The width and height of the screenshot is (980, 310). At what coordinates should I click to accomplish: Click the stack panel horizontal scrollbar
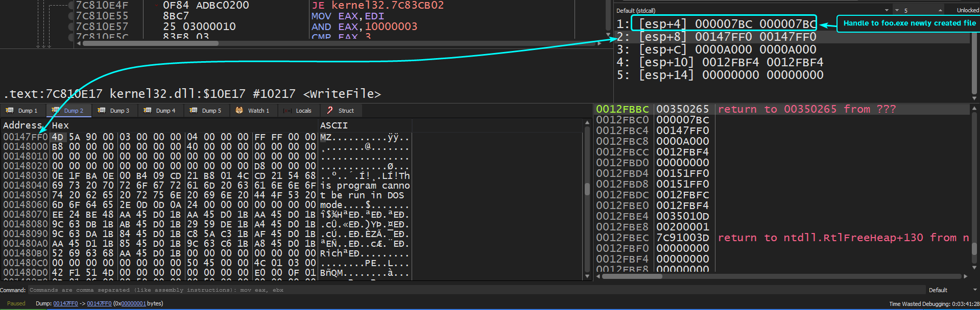tap(632, 276)
